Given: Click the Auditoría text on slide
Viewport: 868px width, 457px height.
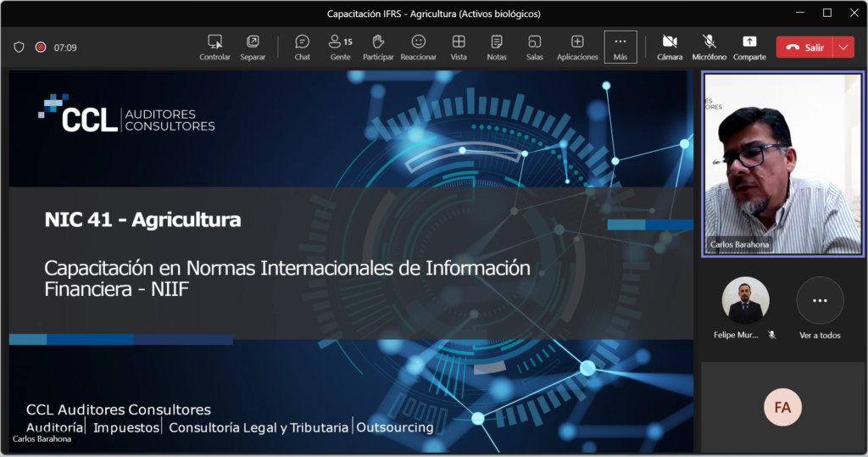Looking at the screenshot, I should click(x=54, y=427).
